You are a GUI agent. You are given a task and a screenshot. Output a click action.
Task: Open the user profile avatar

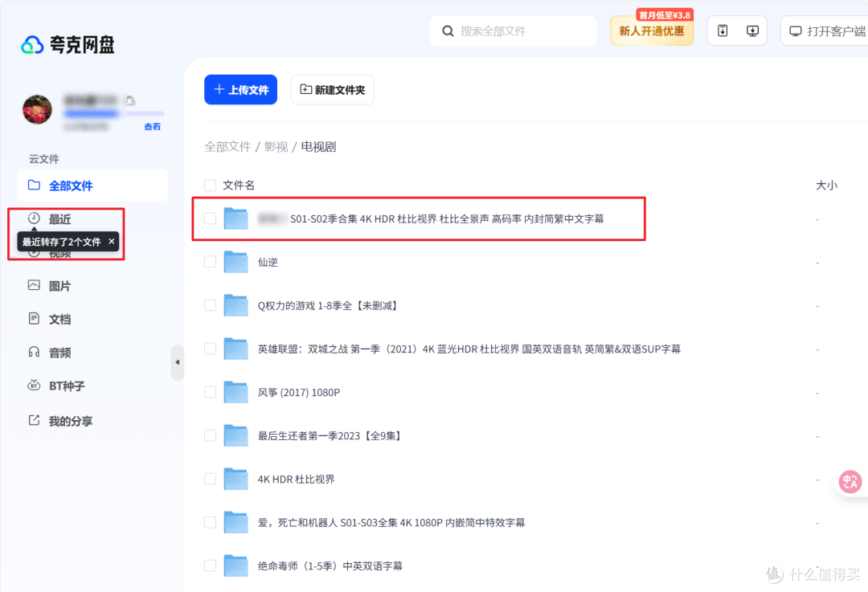tap(37, 109)
